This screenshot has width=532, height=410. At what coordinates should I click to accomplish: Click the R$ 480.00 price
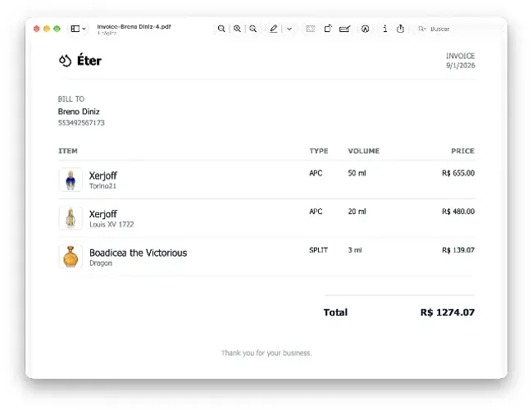pos(458,212)
